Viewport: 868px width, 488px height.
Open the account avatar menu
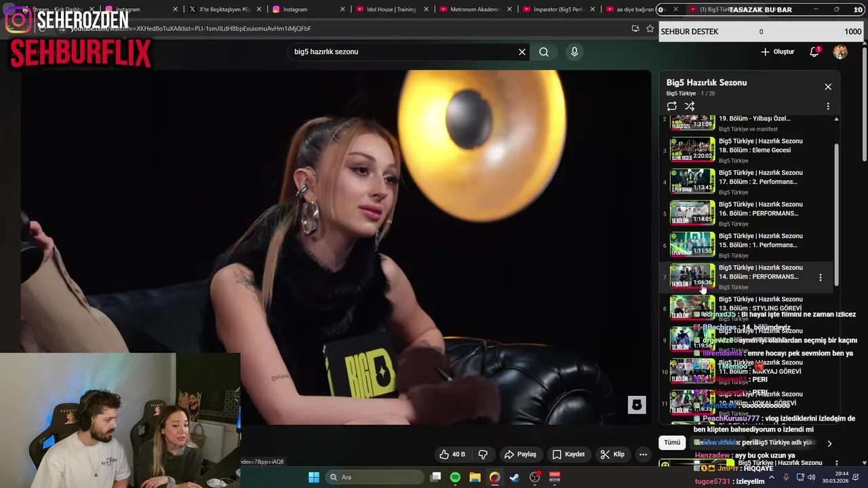840,52
